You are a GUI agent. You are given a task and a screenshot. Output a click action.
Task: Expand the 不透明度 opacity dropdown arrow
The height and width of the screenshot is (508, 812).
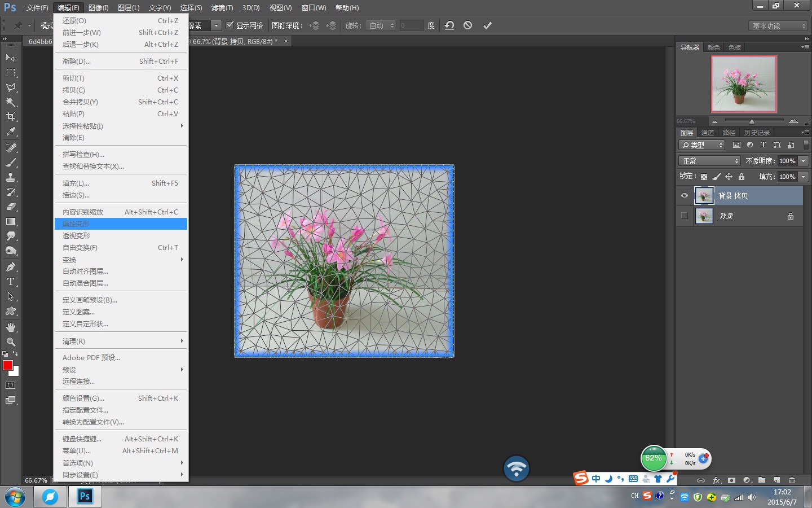pos(804,161)
